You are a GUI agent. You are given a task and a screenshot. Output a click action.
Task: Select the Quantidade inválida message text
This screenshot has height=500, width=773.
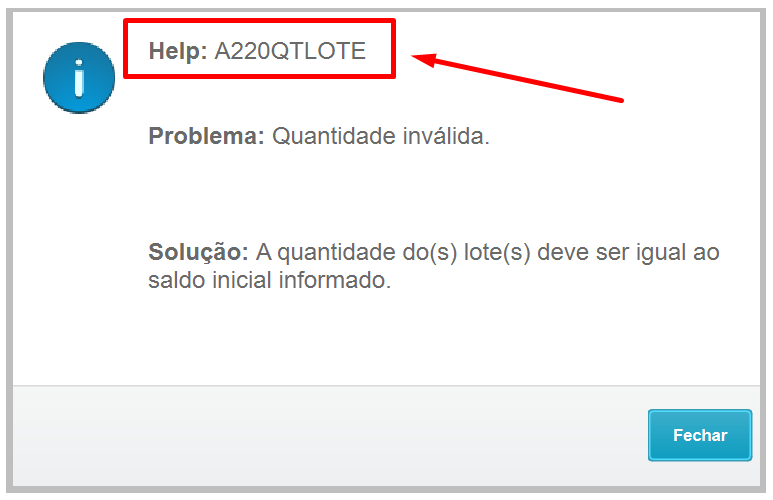click(x=381, y=136)
